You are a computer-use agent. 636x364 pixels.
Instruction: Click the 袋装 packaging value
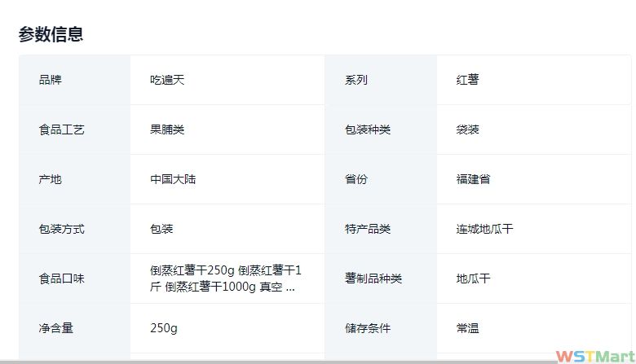point(467,129)
